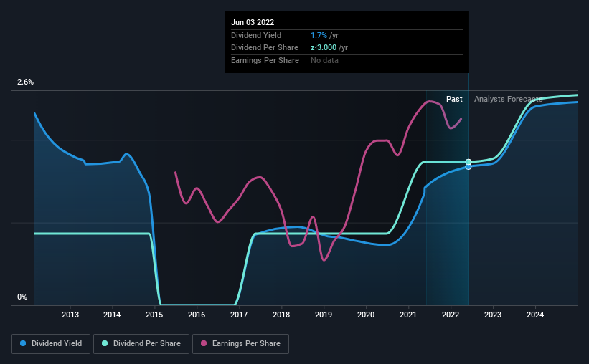Click the Analysts Forecasts label
589x364 pixels.
[x=508, y=99]
